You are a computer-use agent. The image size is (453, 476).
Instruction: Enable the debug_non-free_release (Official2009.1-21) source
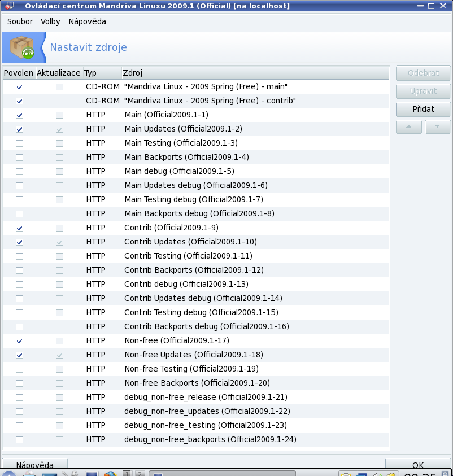pyautogui.click(x=19, y=398)
